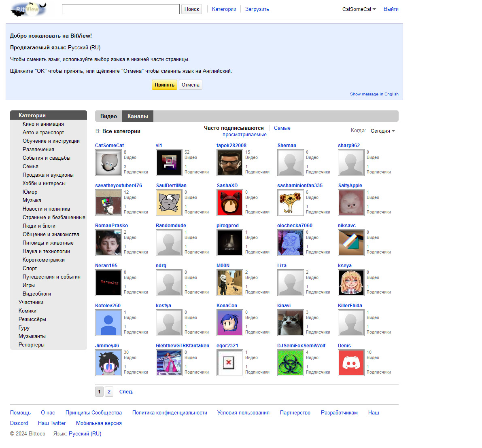Open SaulDertiMan cat avatar
Image resolution: width=482 pixels, height=448 pixels.
click(x=169, y=203)
